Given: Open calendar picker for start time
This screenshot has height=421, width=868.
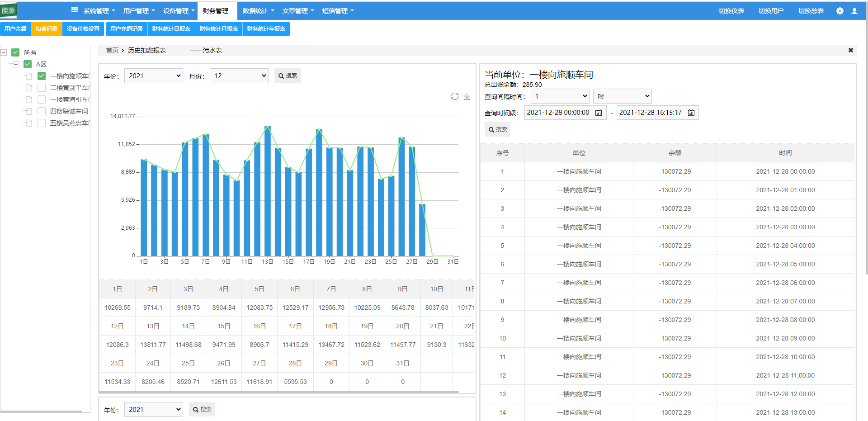Looking at the screenshot, I should 599,113.
